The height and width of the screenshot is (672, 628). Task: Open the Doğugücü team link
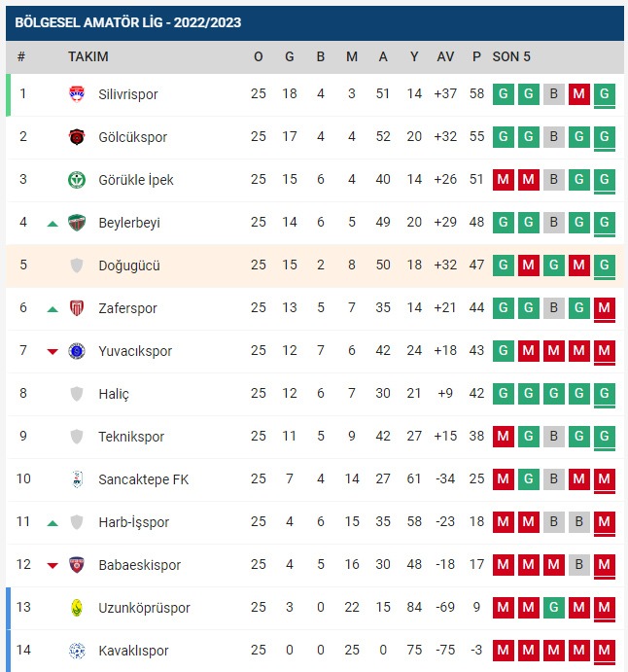129,265
